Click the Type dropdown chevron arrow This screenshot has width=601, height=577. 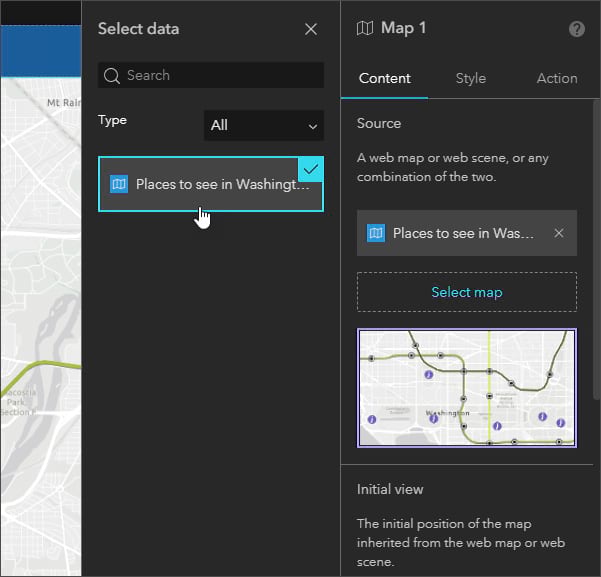313,126
